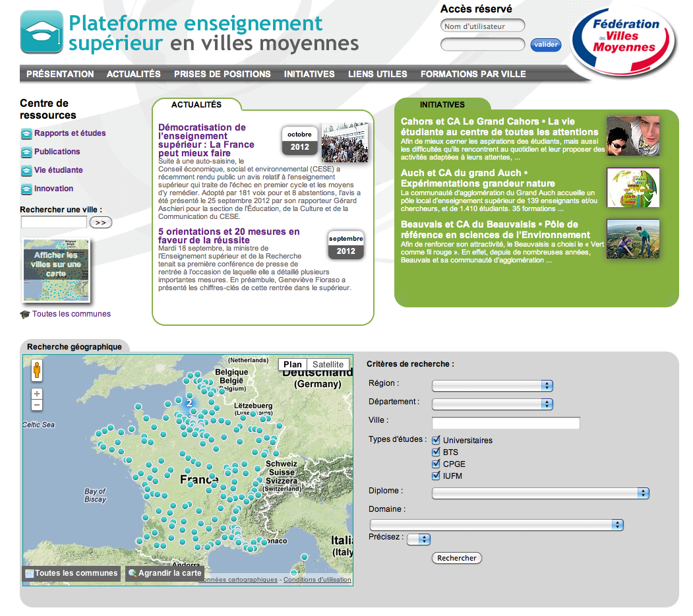Screen dimensions: 693x616
Task: Read Démocratisation de l'enseignement supérieur article
Action: (206, 140)
